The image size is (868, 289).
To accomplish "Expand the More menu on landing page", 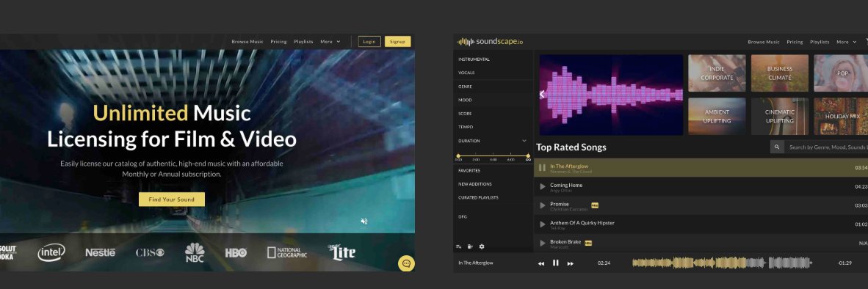I will pos(330,42).
